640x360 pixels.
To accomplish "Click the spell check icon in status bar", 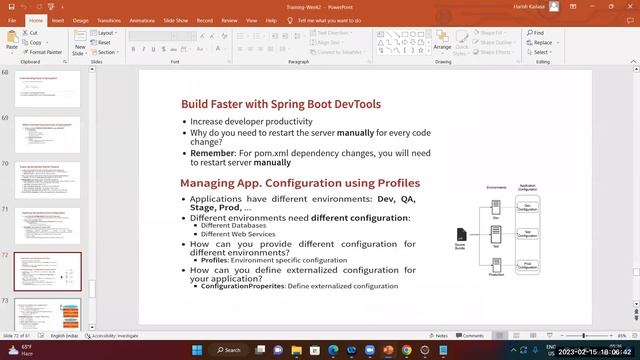I will coord(41,336).
